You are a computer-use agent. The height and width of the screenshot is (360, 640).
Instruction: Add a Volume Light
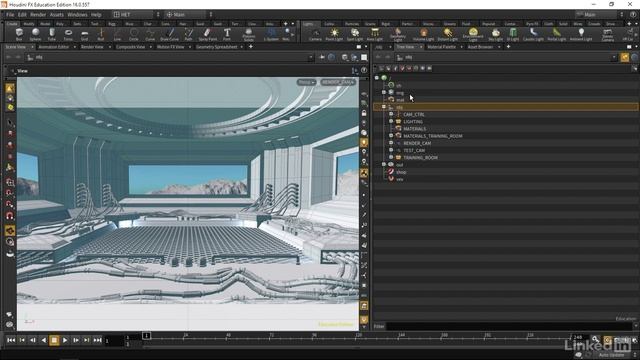tap(423, 34)
